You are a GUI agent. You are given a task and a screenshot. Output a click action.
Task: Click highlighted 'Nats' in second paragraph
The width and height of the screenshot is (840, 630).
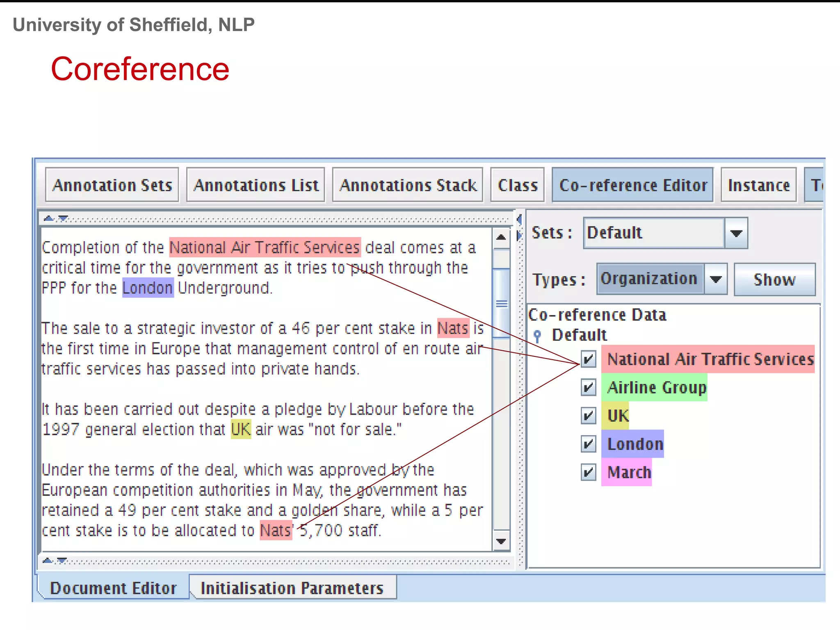click(x=453, y=328)
